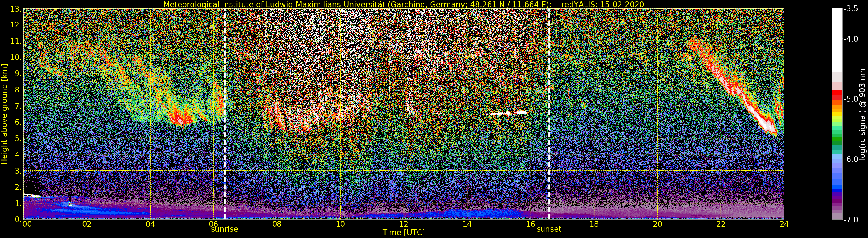
Task: Click the sunrise dashed white vertical line
Action: (224, 114)
